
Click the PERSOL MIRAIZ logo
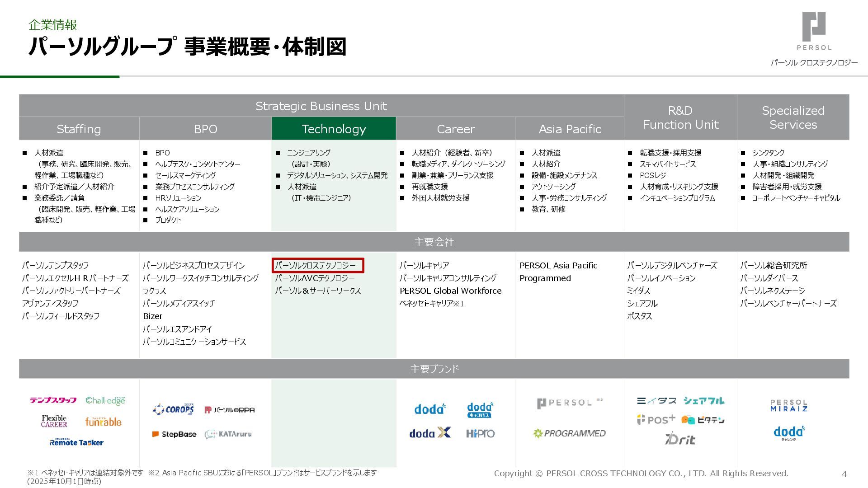[789, 405]
